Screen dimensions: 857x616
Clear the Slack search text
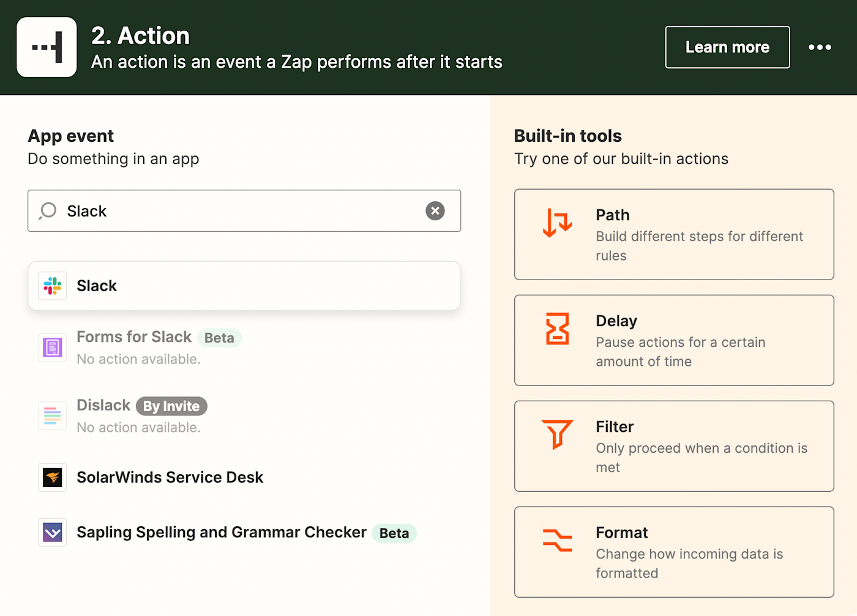435,211
